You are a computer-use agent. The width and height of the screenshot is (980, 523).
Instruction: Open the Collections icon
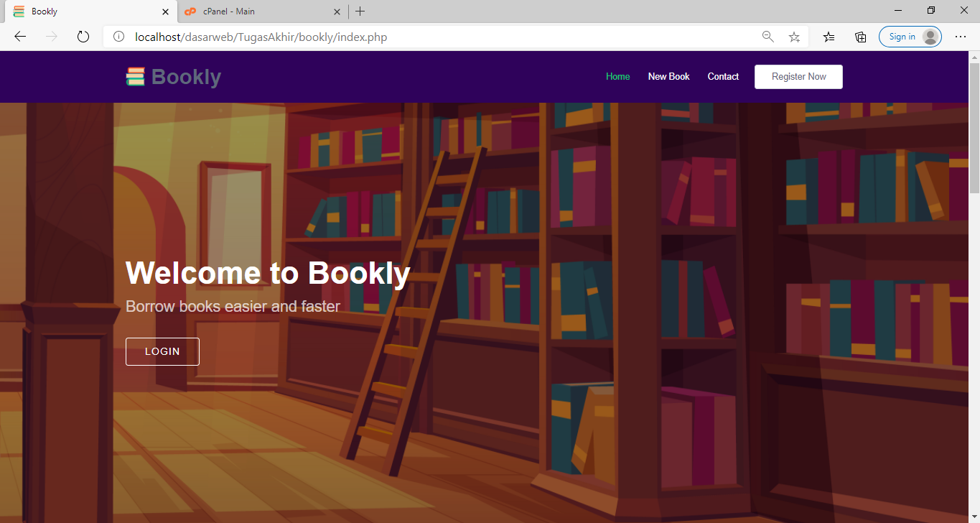pos(860,37)
